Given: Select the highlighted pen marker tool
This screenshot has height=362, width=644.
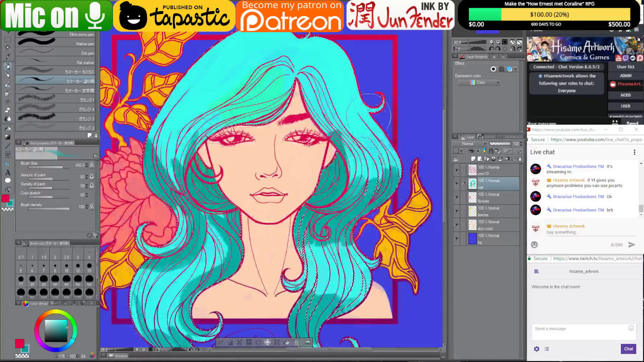Looking at the screenshot, I should pos(8,66).
